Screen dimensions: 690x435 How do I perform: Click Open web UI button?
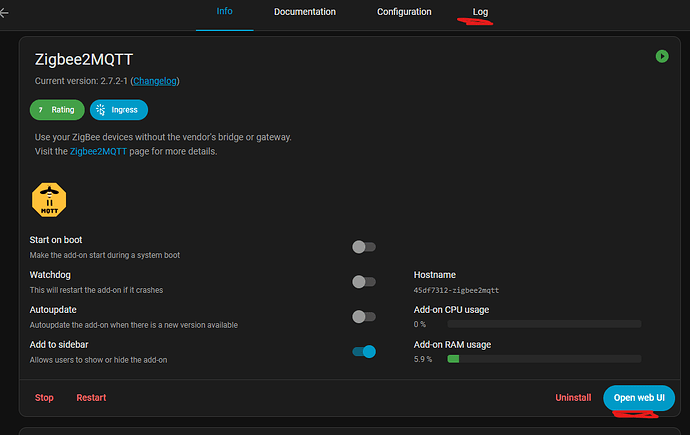pos(639,398)
